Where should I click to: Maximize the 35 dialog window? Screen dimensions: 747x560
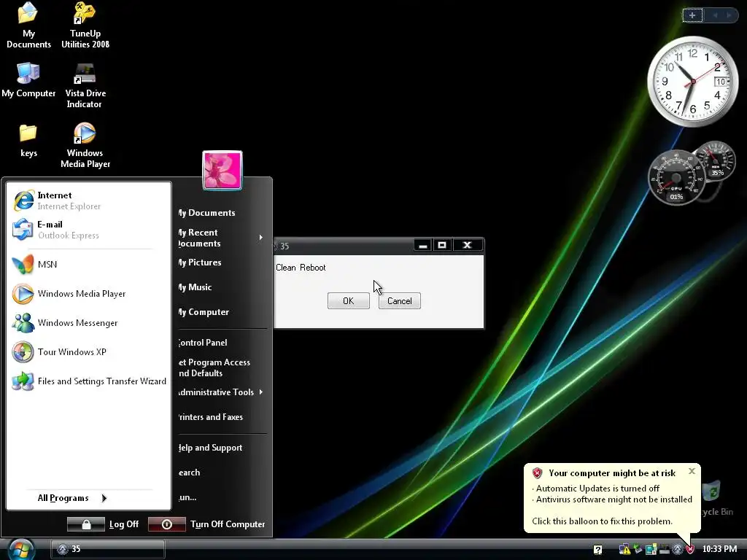coord(442,245)
